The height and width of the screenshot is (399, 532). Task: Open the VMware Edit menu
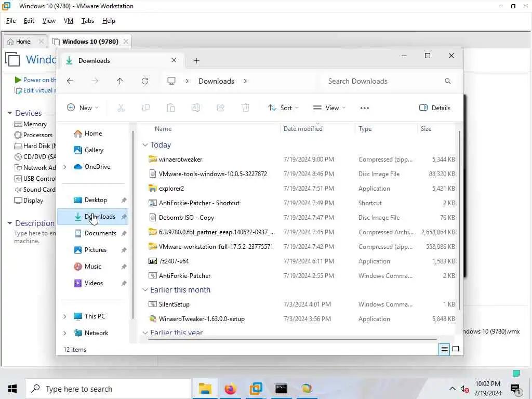29,21
